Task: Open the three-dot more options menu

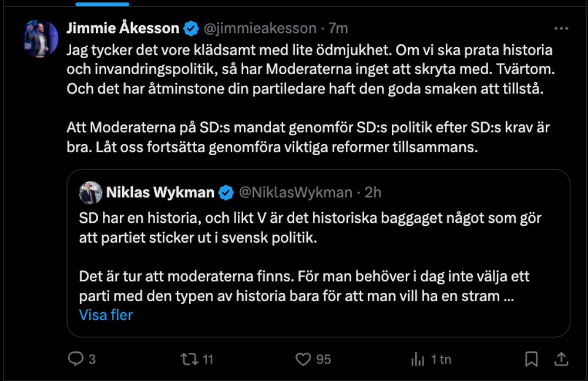Action: pyautogui.click(x=562, y=28)
